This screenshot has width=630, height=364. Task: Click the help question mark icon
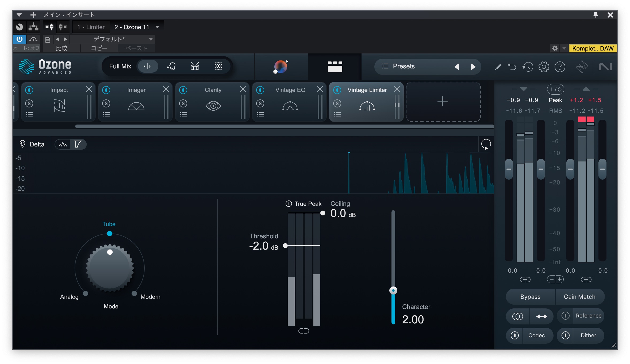tap(560, 67)
